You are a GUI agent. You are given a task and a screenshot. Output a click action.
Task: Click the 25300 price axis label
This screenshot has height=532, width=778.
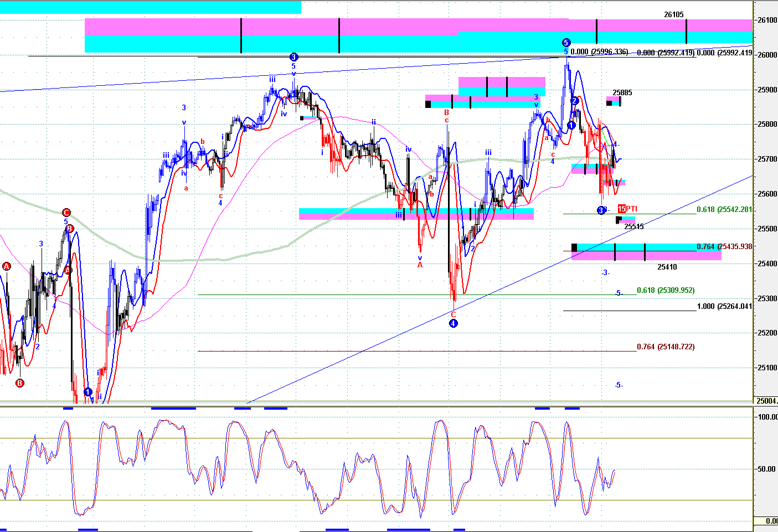[x=767, y=298]
